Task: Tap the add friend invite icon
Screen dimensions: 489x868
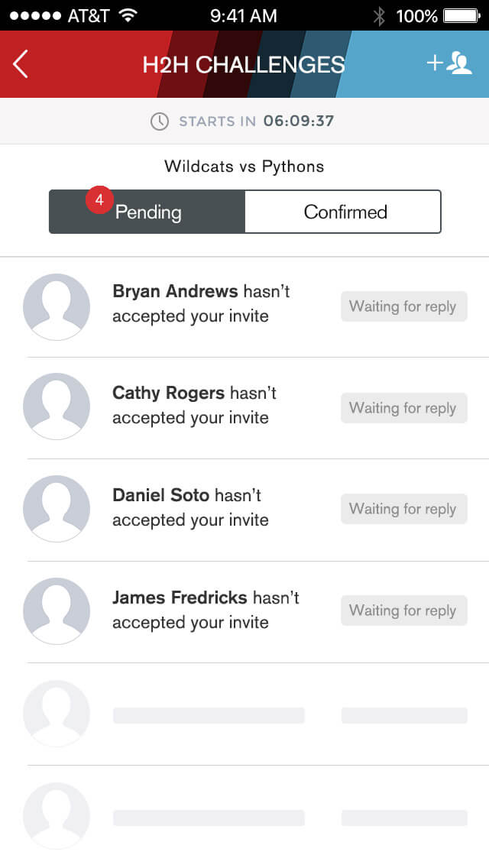Action: click(449, 63)
